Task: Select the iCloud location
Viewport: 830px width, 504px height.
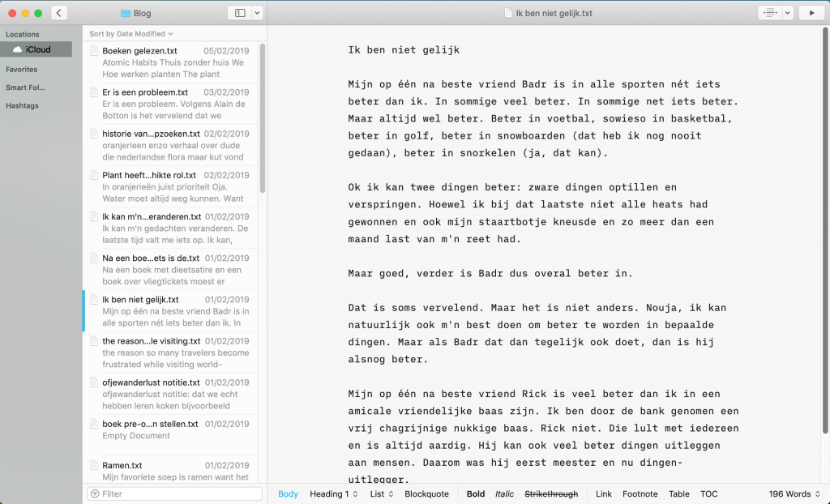Action: [36, 49]
